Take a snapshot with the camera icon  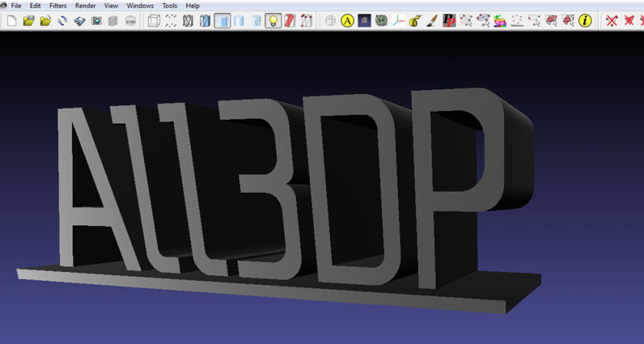tap(97, 21)
